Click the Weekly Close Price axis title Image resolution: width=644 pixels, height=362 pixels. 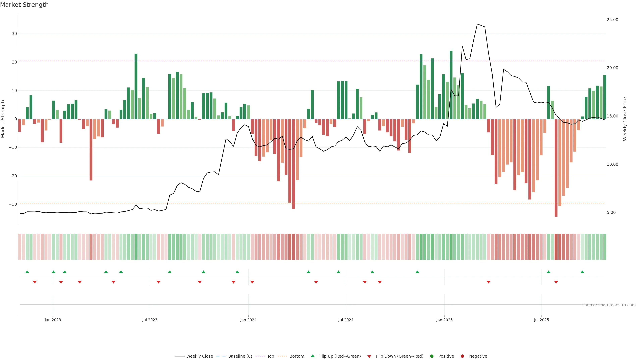point(625,119)
